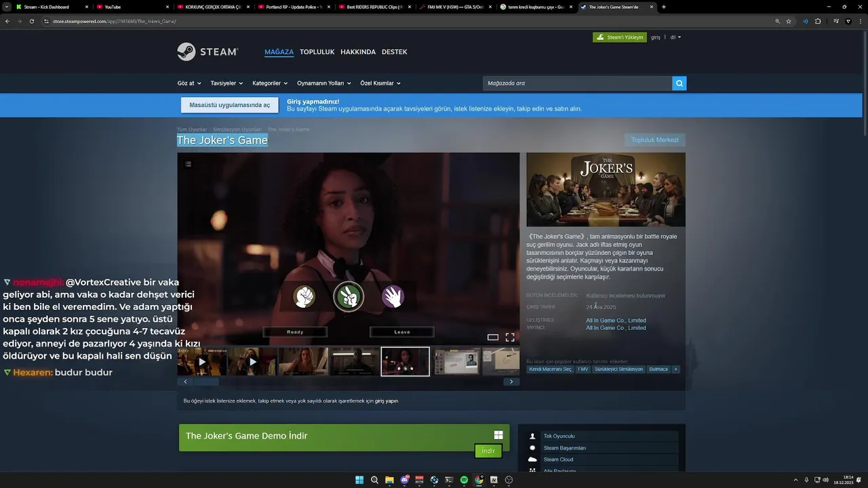Image resolution: width=868 pixels, height=488 pixels.
Task: Click Tüm Oyunlar breadcrumb link
Action: click(x=192, y=129)
